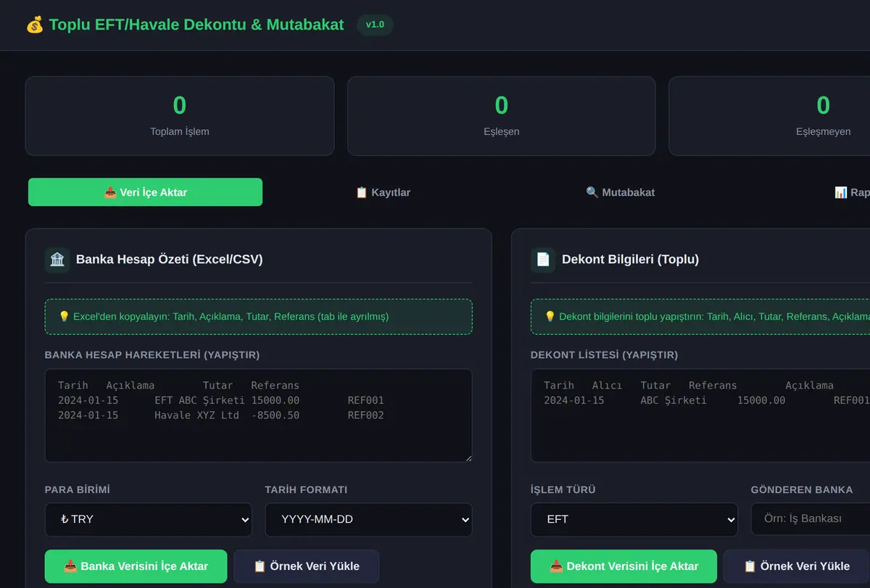Click Dekont Verisini İçe Aktar button
The width and height of the screenshot is (870, 588).
(623, 566)
